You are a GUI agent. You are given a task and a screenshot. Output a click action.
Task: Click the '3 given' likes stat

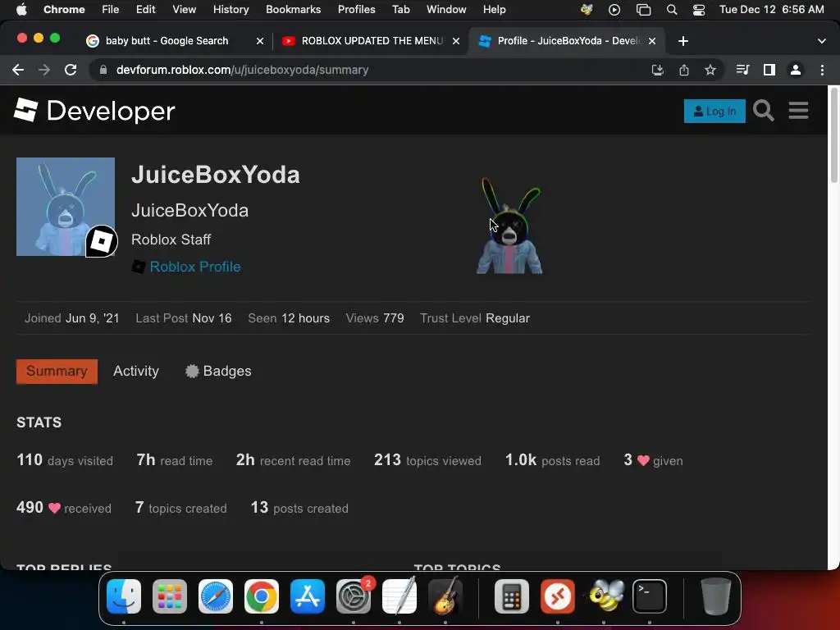click(x=653, y=460)
